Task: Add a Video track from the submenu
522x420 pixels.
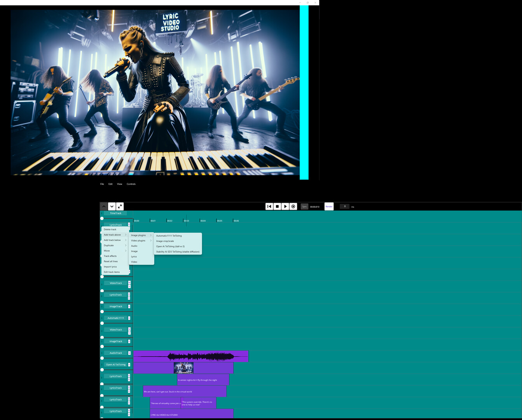Action: point(141,262)
